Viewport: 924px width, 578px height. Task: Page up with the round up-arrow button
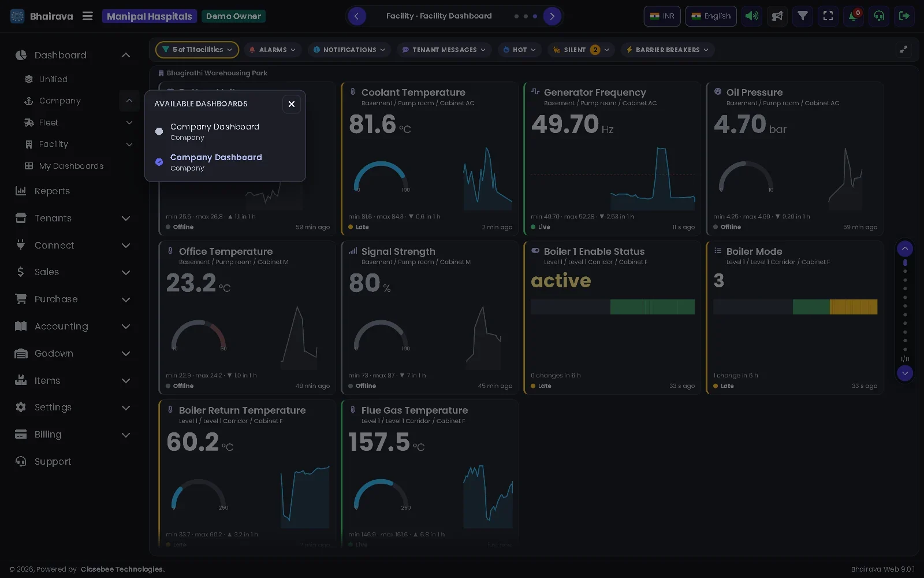click(905, 249)
